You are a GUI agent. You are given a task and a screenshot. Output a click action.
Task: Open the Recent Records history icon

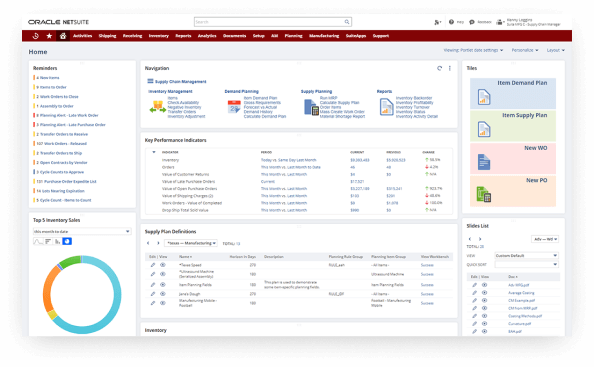[x=36, y=36]
